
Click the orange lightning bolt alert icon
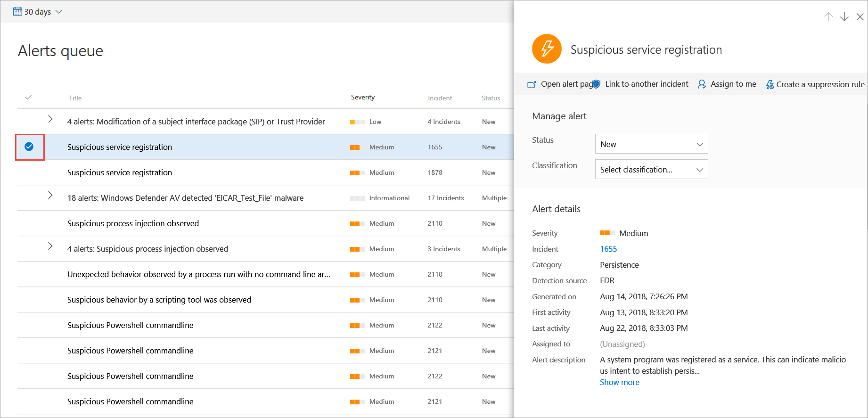click(x=547, y=49)
